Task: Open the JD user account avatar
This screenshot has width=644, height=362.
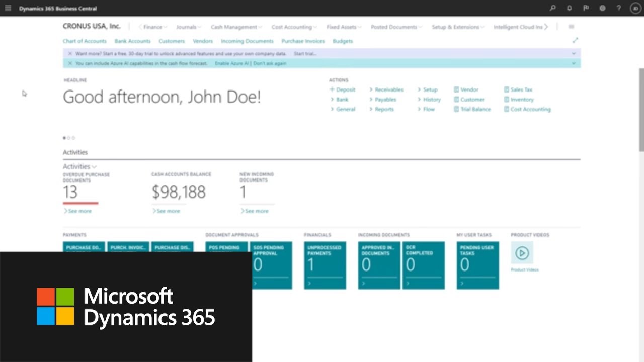Action: [x=635, y=8]
